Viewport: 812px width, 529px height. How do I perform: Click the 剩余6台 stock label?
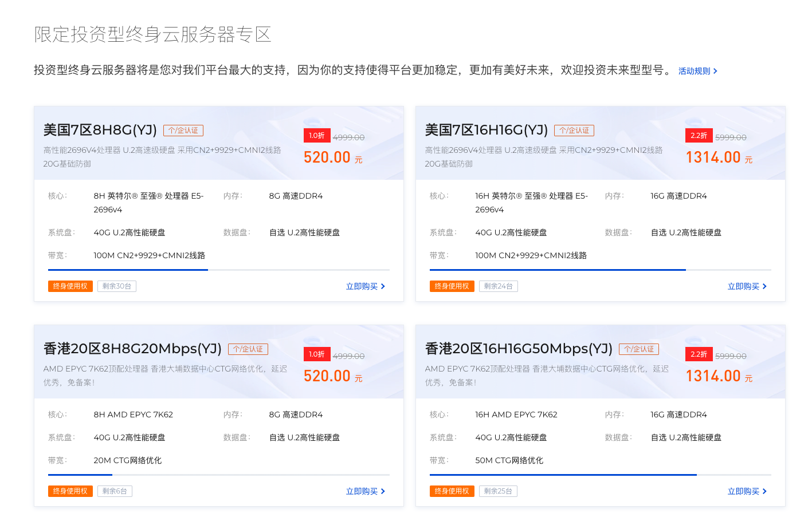pos(115,491)
